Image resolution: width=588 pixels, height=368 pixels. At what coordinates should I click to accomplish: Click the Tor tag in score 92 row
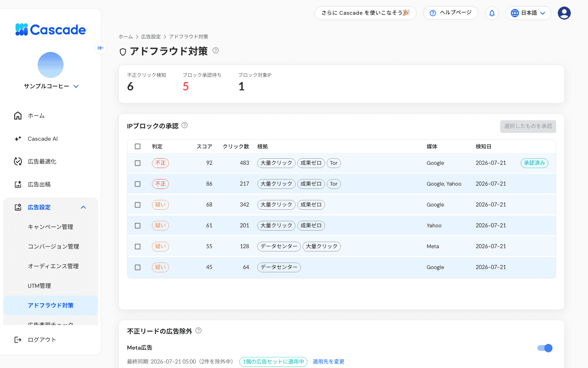334,163
